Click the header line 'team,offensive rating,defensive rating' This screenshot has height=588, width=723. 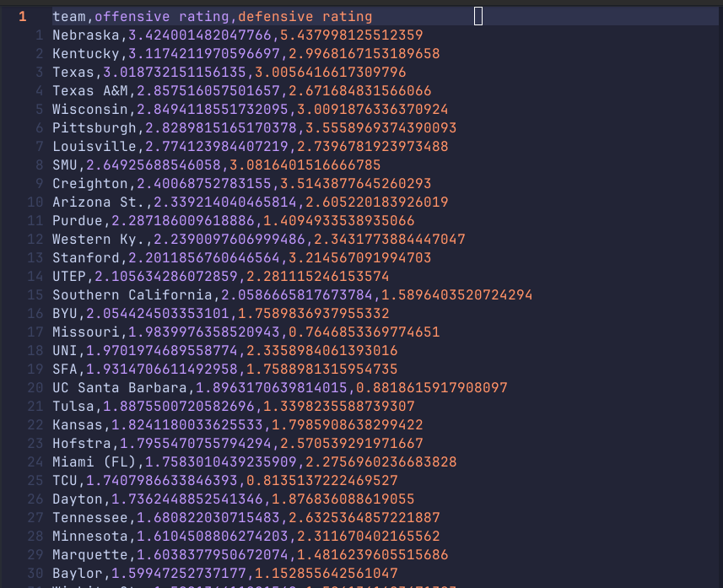click(x=212, y=17)
